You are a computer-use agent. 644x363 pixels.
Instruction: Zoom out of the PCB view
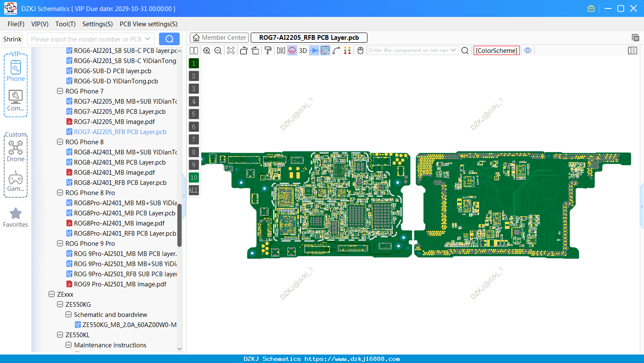click(x=218, y=50)
